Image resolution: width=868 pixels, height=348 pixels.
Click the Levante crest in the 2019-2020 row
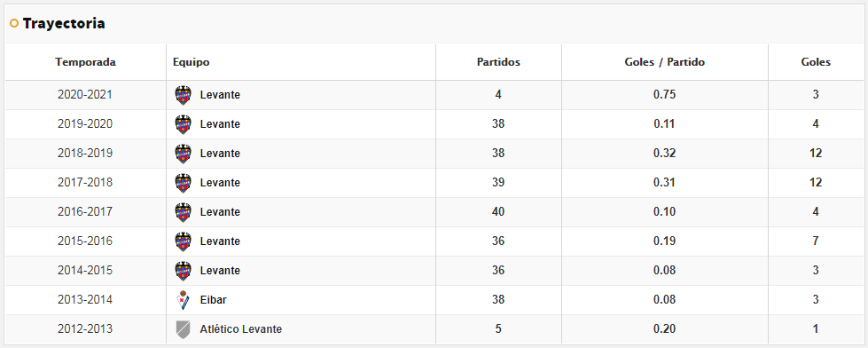pos(183,124)
